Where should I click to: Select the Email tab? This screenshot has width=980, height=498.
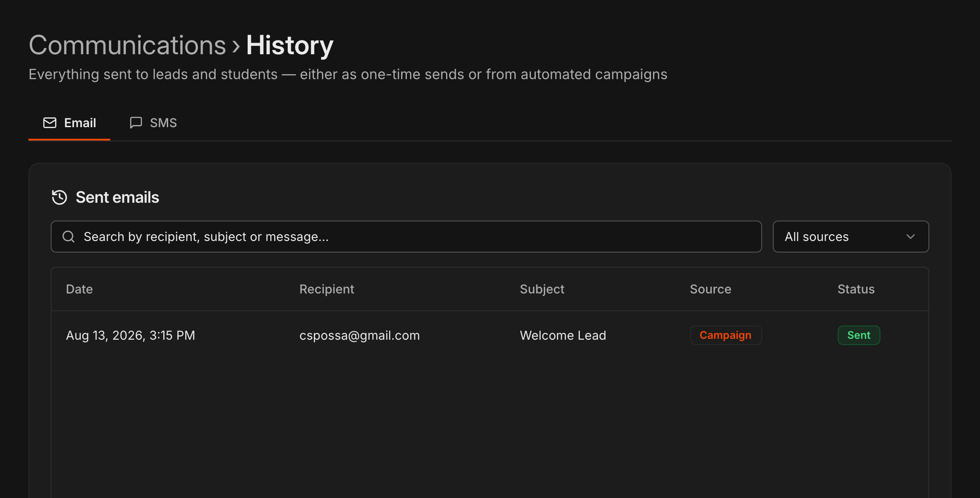[69, 123]
